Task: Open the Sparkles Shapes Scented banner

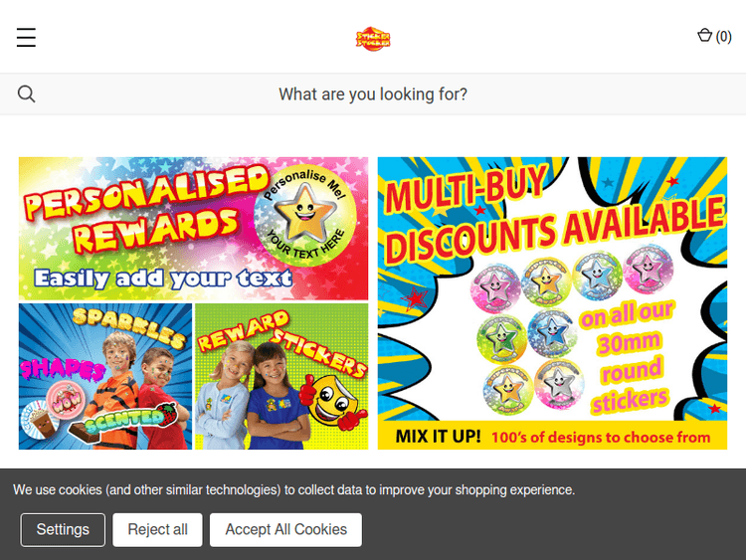Action: point(105,376)
